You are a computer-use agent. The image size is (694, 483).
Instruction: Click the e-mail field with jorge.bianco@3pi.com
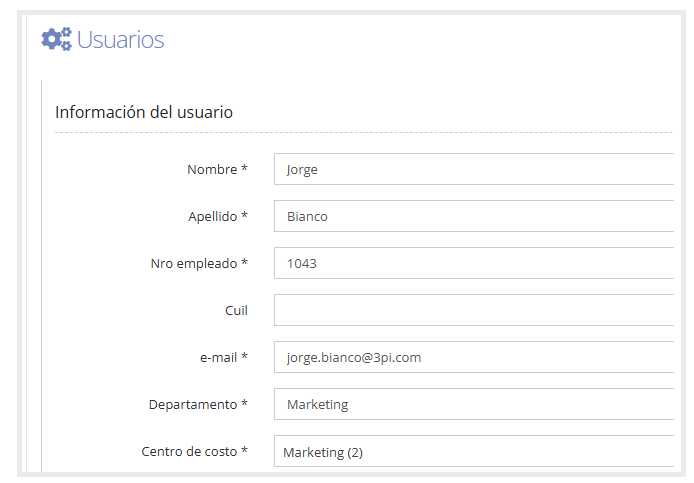point(474,357)
